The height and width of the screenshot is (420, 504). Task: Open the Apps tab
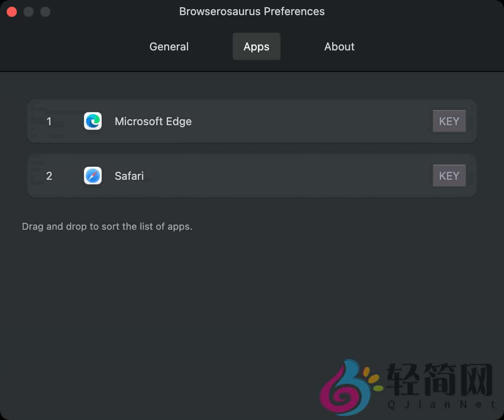pos(256,47)
